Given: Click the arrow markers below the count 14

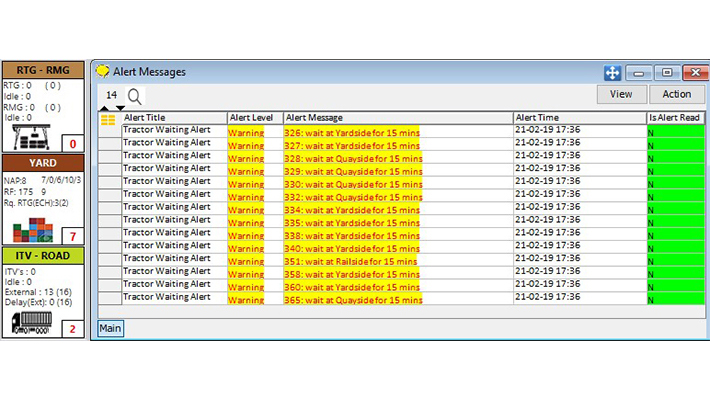Looking at the screenshot, I should coord(112,107).
